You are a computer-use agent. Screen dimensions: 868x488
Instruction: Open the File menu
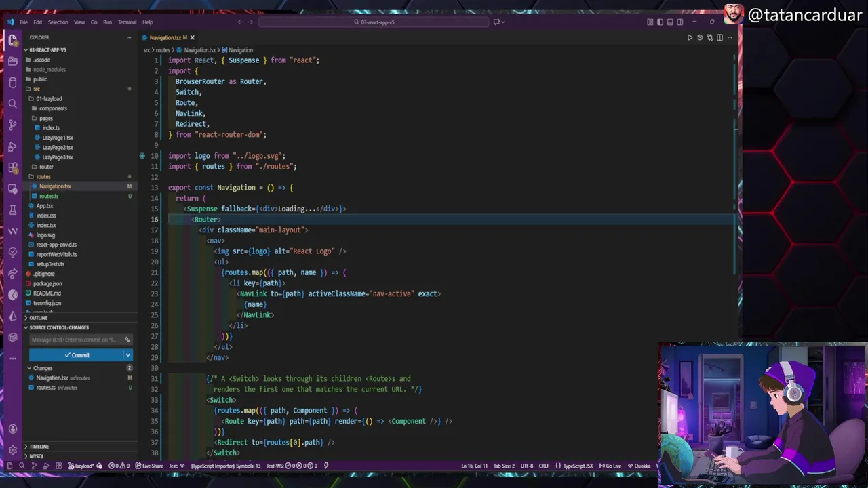pos(24,22)
